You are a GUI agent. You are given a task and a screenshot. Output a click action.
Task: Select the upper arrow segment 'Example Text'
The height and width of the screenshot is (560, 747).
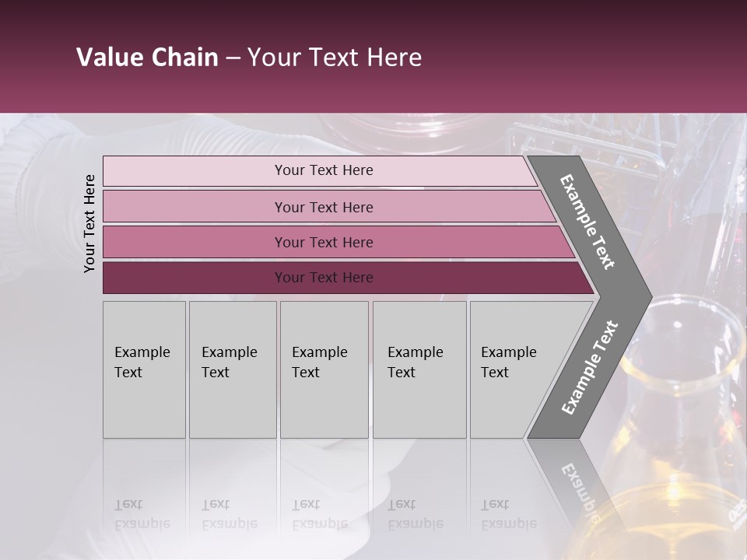[587, 222]
